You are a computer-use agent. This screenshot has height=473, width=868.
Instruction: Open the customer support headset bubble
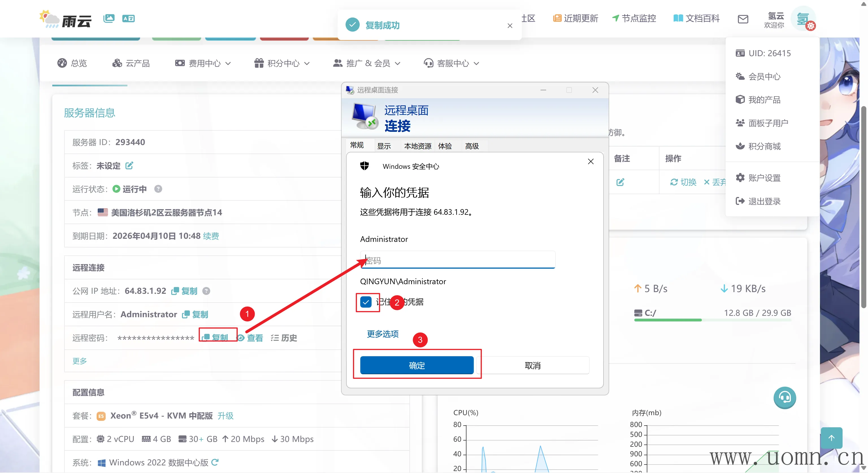pyautogui.click(x=784, y=398)
